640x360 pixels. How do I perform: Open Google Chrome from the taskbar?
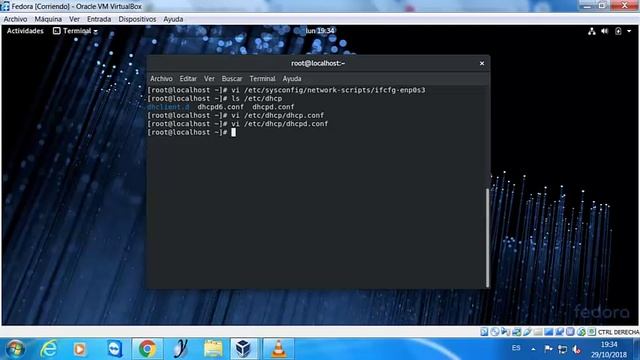tap(147, 349)
